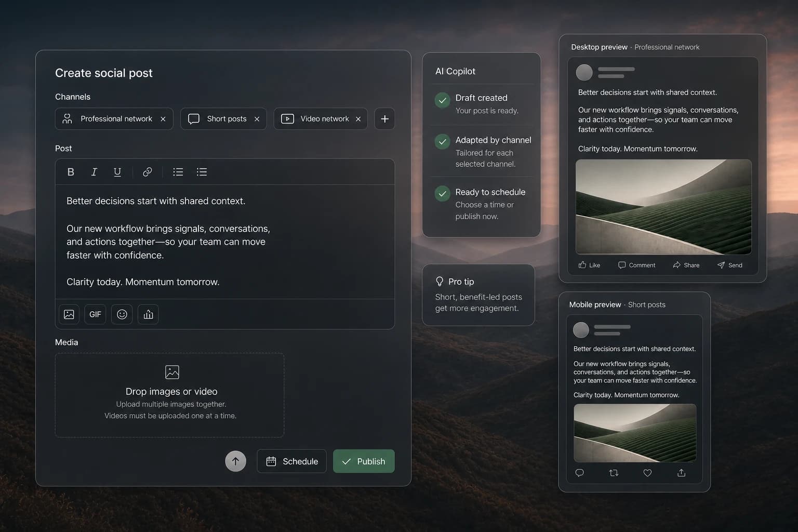Toggle bold formatting in post toolbar

[x=71, y=172]
